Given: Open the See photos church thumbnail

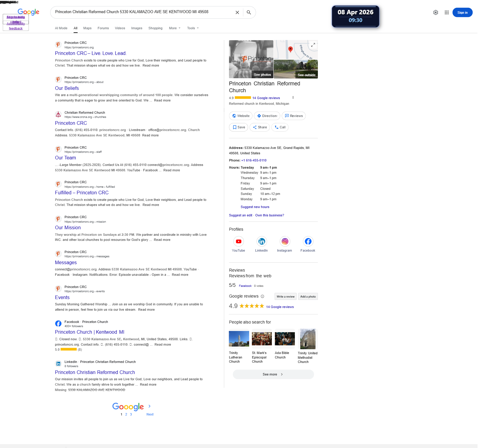Looking at the screenshot, I should pyautogui.click(x=251, y=59).
